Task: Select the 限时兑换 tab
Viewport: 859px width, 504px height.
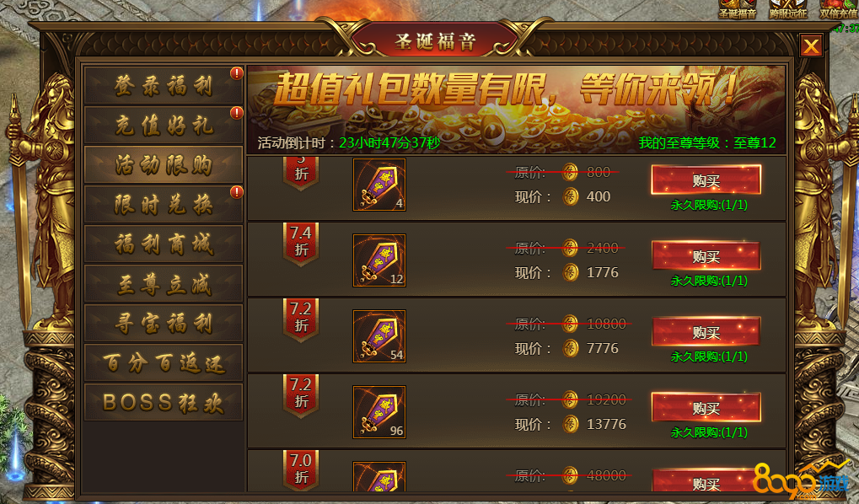Action: click(x=164, y=204)
